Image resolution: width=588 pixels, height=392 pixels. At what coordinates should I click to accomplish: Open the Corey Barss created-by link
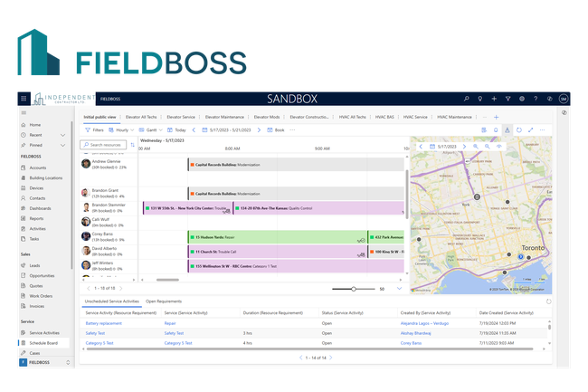click(x=411, y=343)
